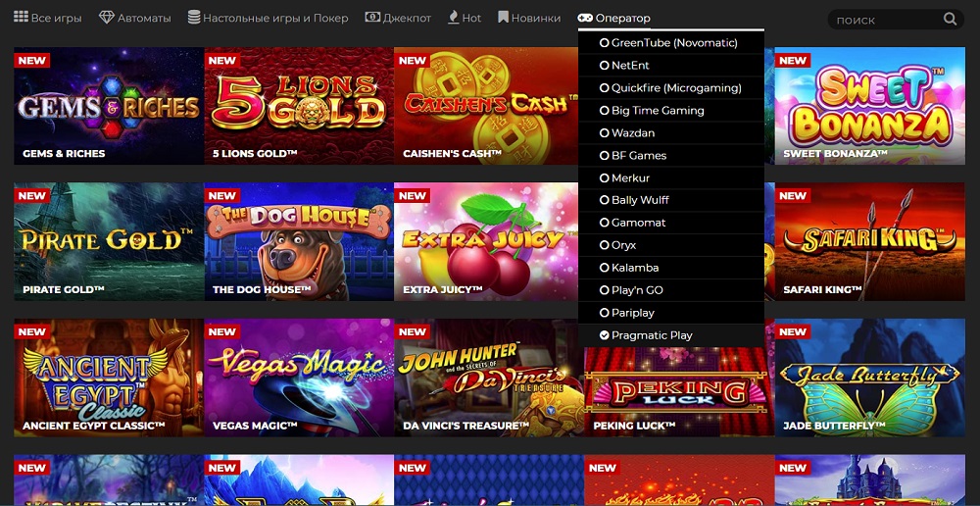Click NEW badge on Jade Butterfly
The height and width of the screenshot is (506, 980).
(793, 332)
